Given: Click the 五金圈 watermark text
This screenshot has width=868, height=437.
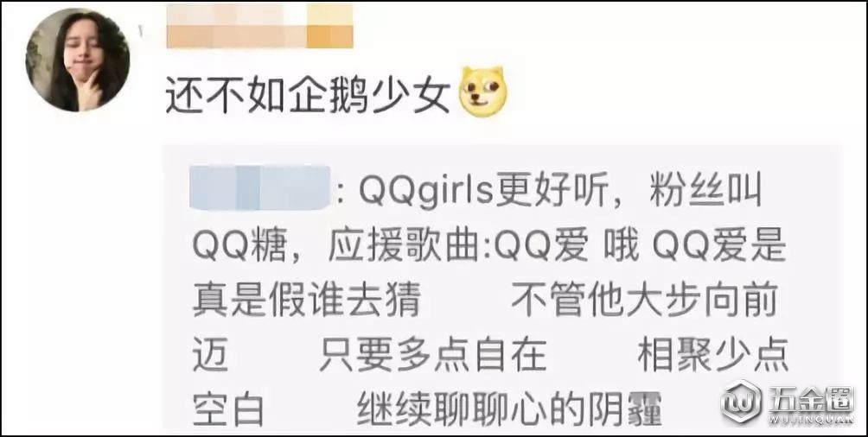Looking at the screenshot, I should (x=811, y=399).
